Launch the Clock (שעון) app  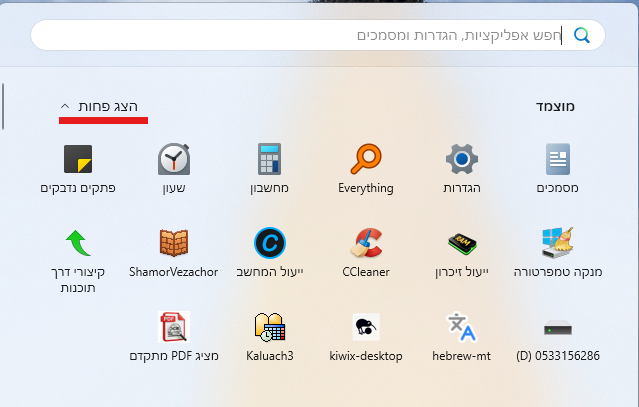point(174,160)
